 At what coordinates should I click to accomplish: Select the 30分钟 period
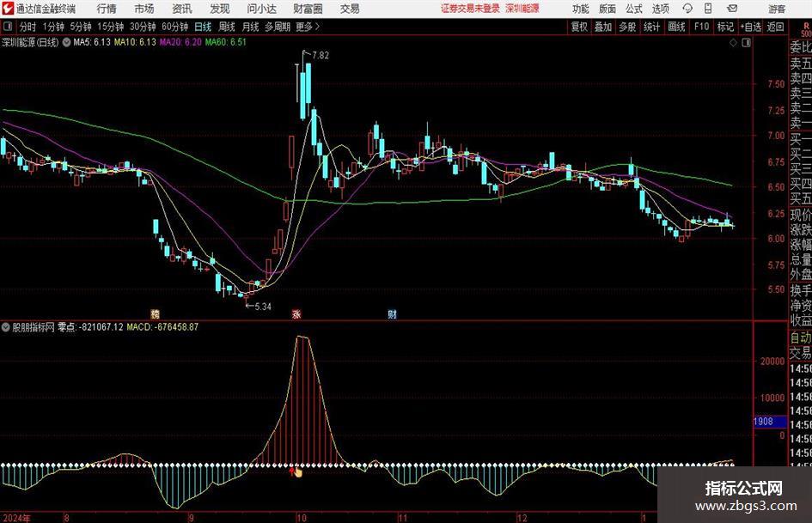143,27
